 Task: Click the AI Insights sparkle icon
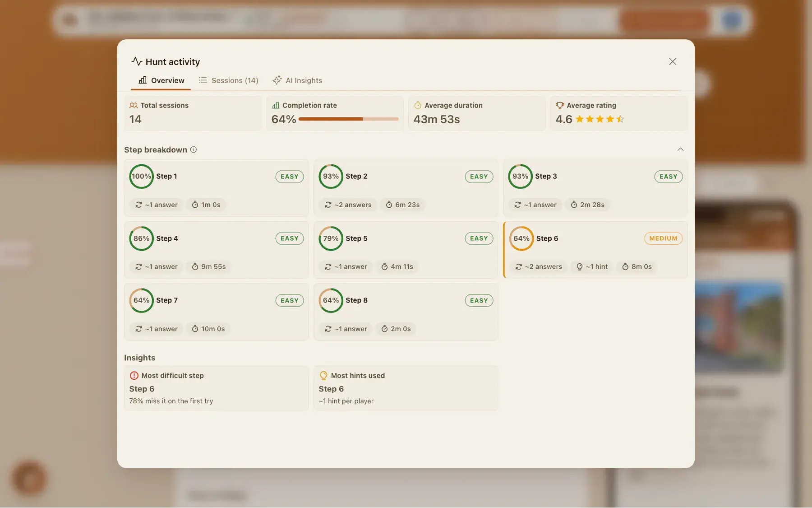point(277,80)
